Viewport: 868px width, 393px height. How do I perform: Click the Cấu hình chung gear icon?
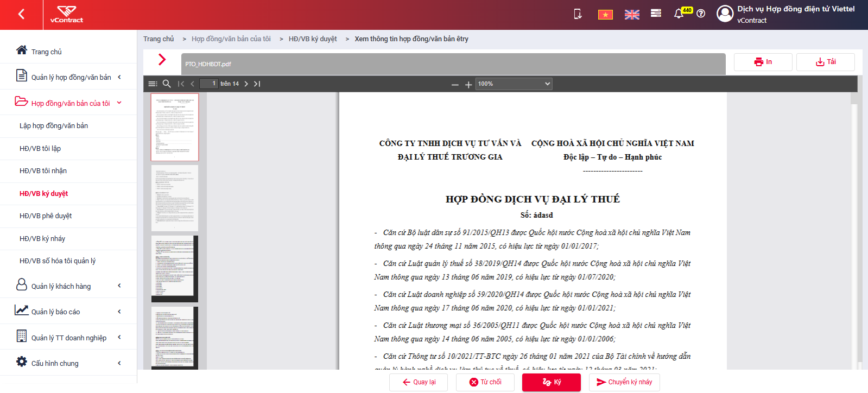point(22,362)
